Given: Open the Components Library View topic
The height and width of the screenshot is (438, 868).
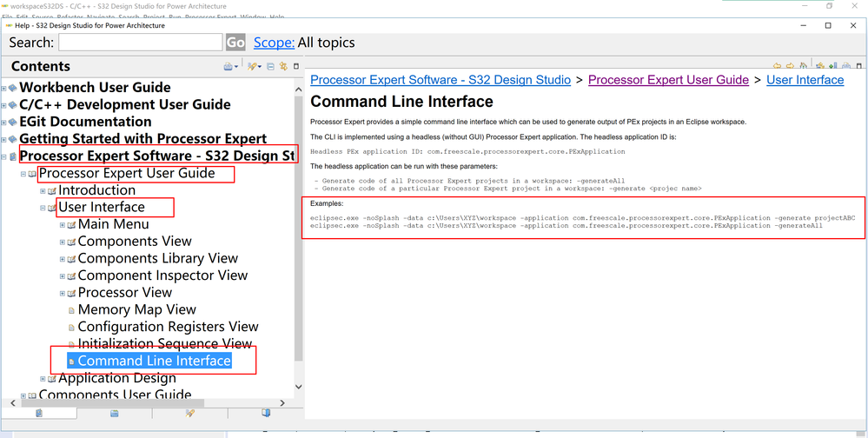Looking at the screenshot, I should [x=158, y=259].
